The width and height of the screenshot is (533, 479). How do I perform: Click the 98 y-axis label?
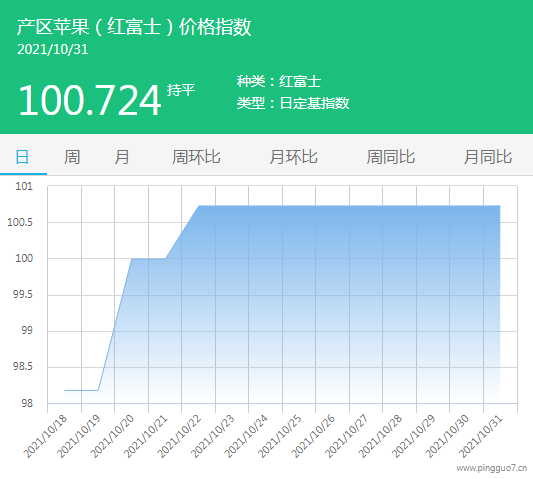[x=27, y=403]
